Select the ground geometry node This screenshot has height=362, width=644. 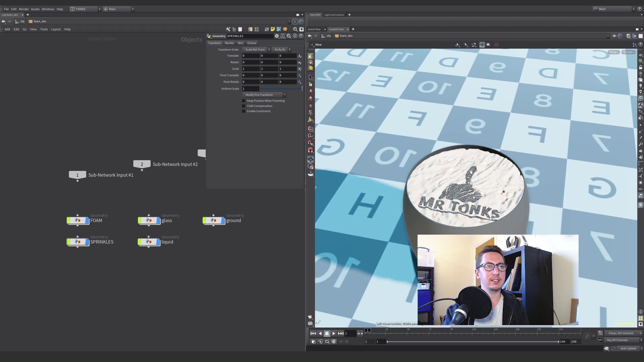213,220
